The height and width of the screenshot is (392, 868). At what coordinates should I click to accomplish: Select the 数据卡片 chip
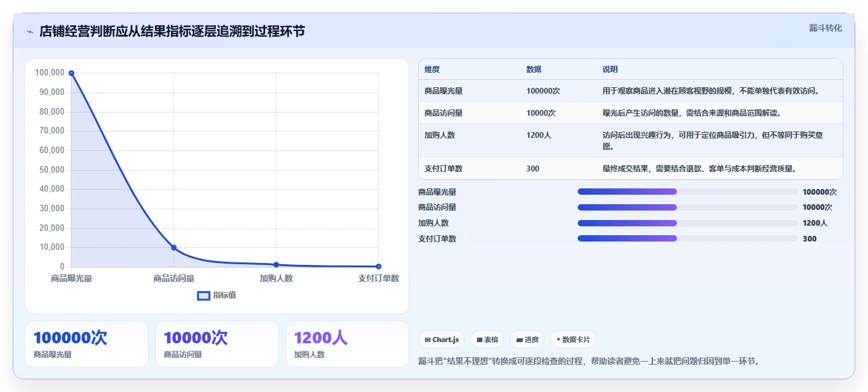pos(573,340)
